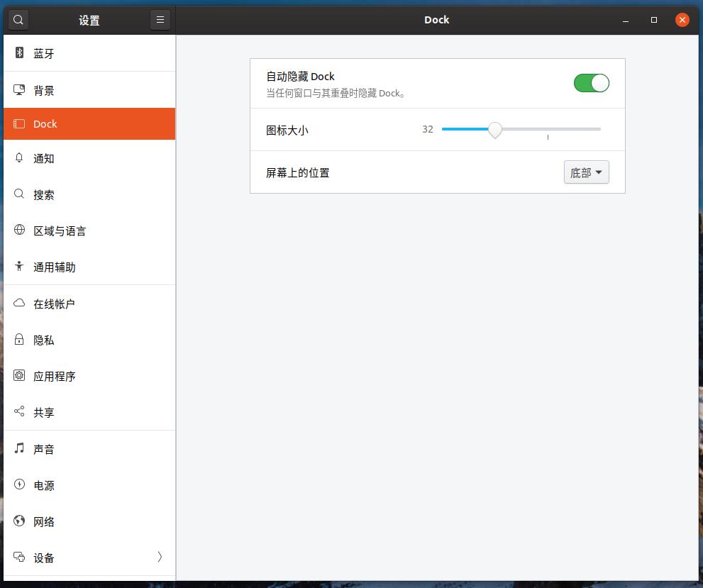The height and width of the screenshot is (588, 703).
Task: Select the Dock sidebar entry
Action: (x=89, y=123)
